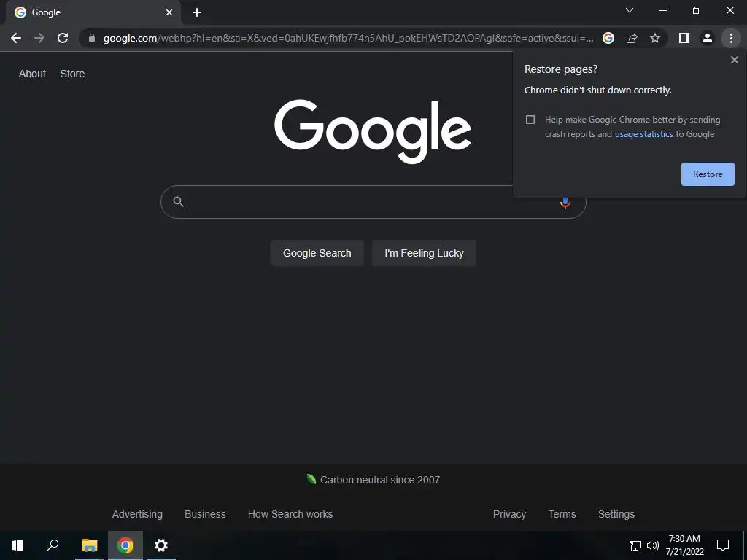The height and width of the screenshot is (560, 747).
Task: Open the Business footer link
Action: tap(205, 514)
